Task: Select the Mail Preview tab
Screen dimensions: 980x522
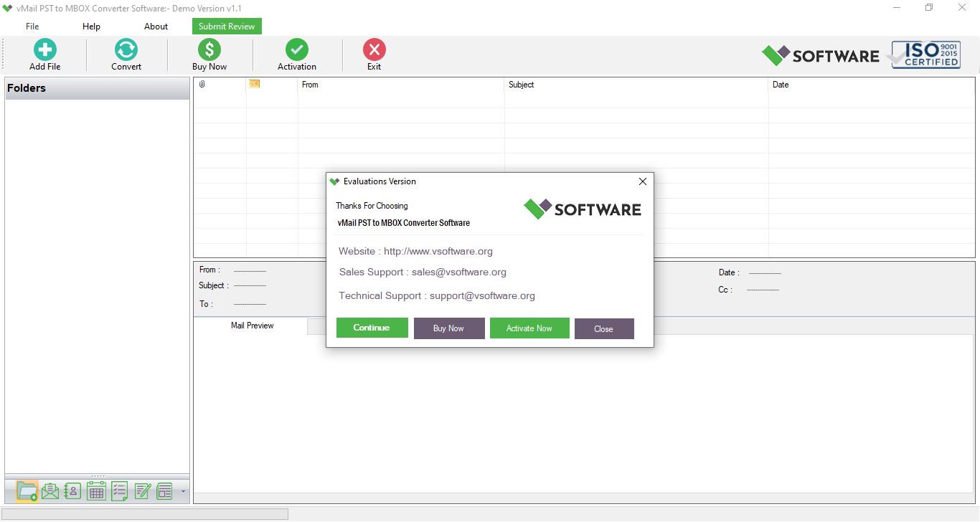Action: [252, 326]
